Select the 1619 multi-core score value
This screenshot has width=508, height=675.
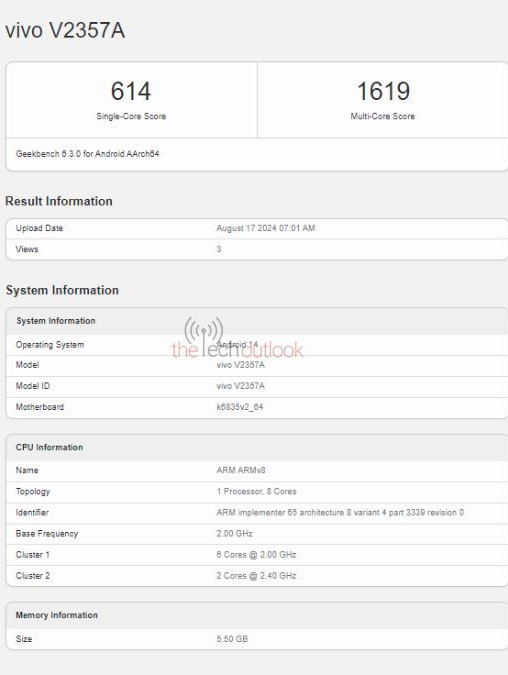(383, 91)
